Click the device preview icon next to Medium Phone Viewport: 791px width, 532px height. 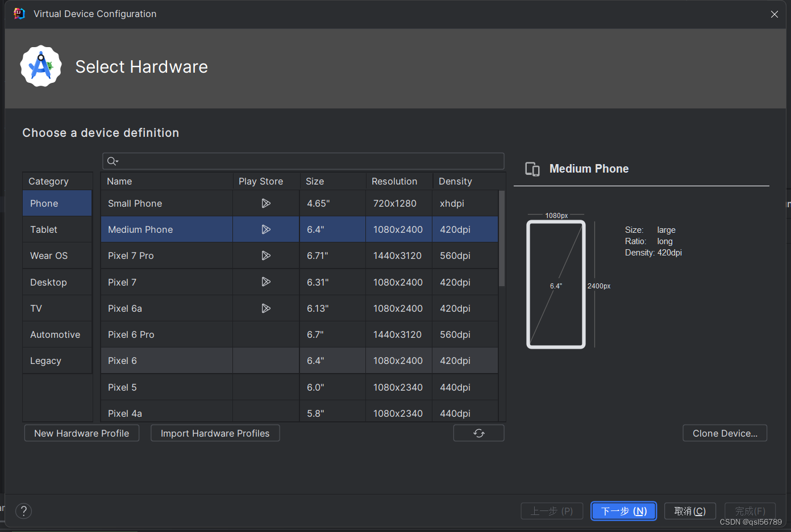(x=532, y=168)
